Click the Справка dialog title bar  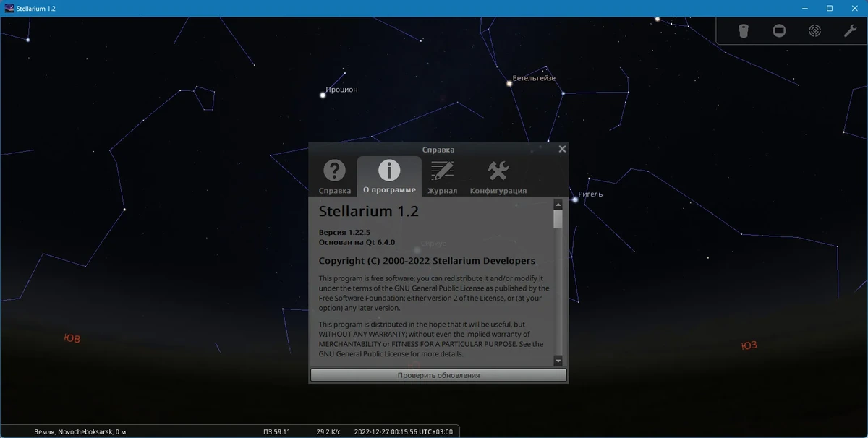tap(438, 149)
